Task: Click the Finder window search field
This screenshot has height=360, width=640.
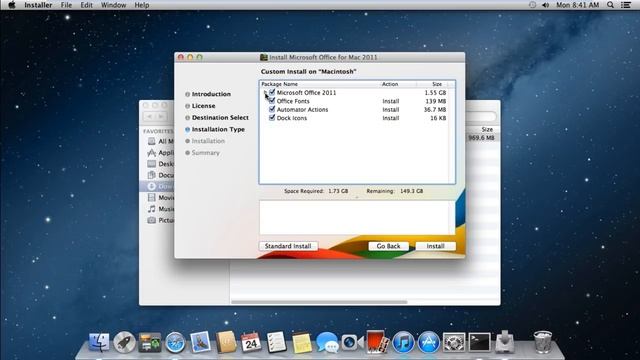Action: tap(482, 117)
